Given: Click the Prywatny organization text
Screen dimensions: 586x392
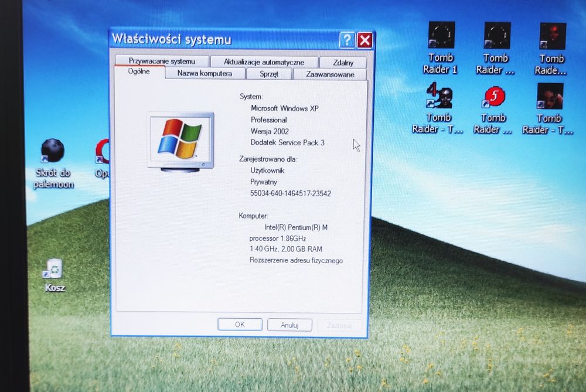Looking at the screenshot, I should coord(264,182).
